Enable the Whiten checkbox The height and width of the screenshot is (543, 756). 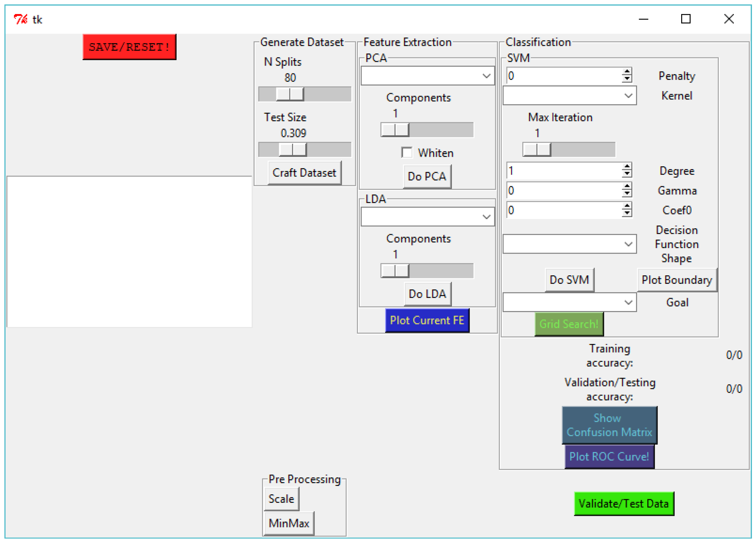(407, 153)
